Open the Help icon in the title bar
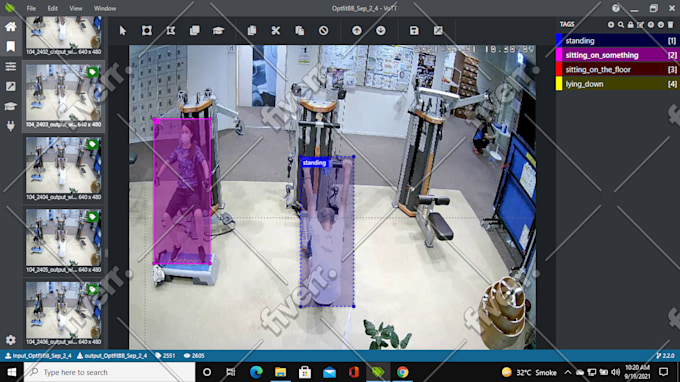This screenshot has height=382, width=680. [x=615, y=8]
